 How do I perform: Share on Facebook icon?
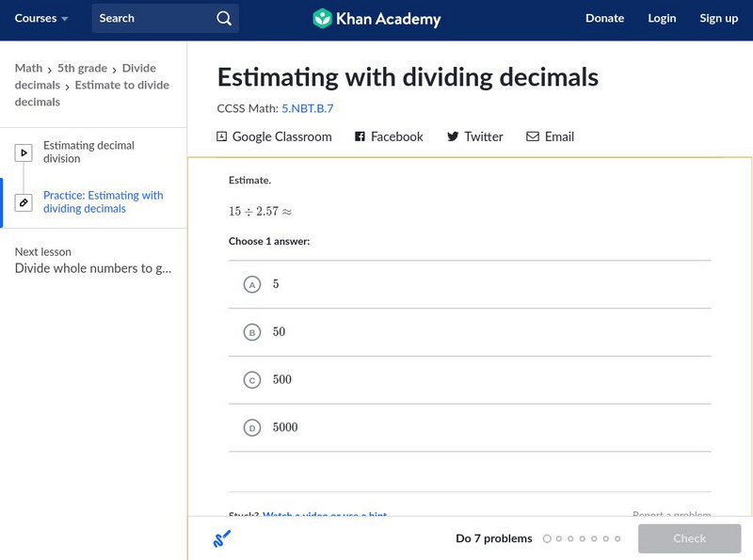(x=360, y=136)
